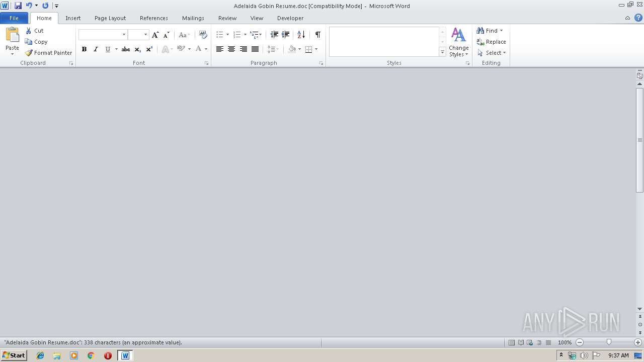The image size is (644, 362).
Task: Switch to the Developer tab
Action: coord(290,18)
